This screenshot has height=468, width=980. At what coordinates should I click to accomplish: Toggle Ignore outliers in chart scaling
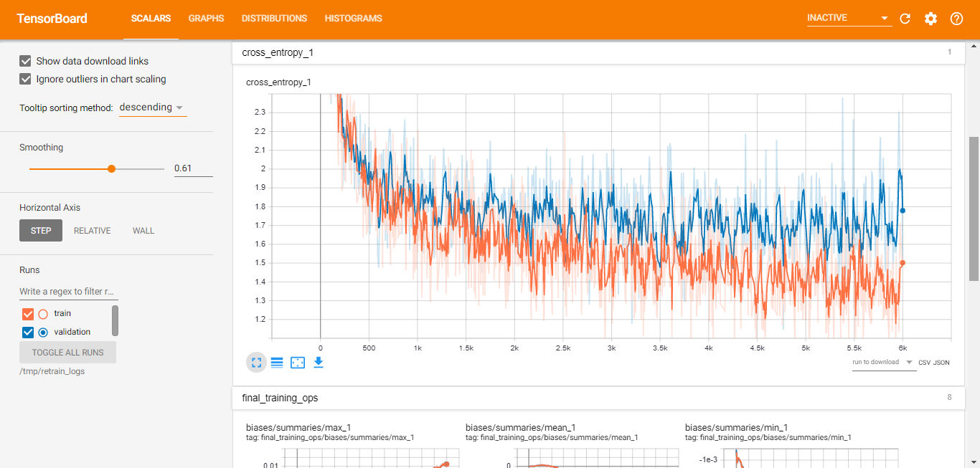(26, 79)
